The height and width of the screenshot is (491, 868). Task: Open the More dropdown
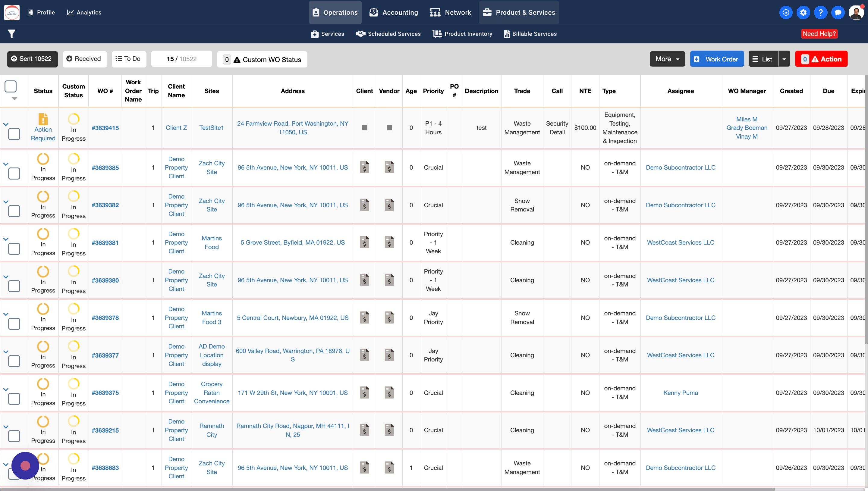coord(667,59)
